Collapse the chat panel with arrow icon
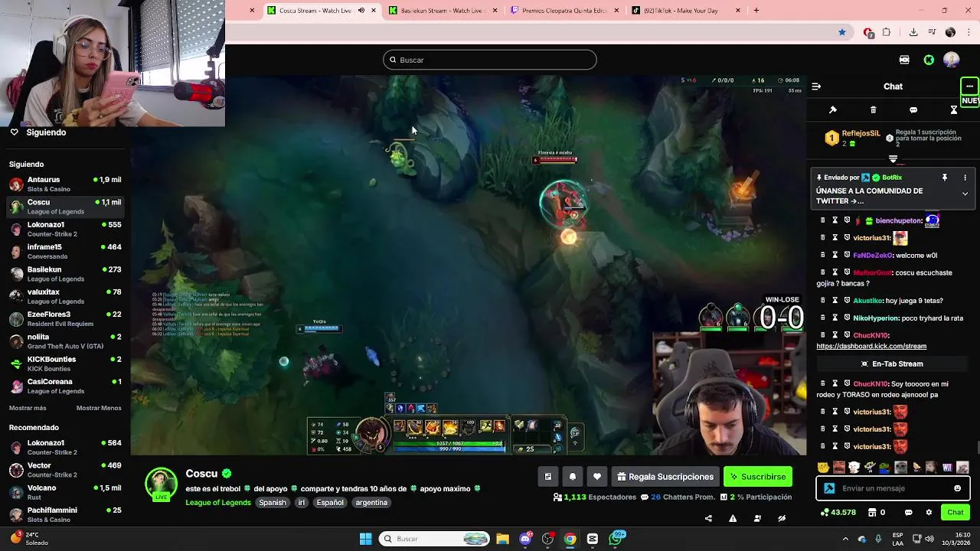 coord(816,86)
